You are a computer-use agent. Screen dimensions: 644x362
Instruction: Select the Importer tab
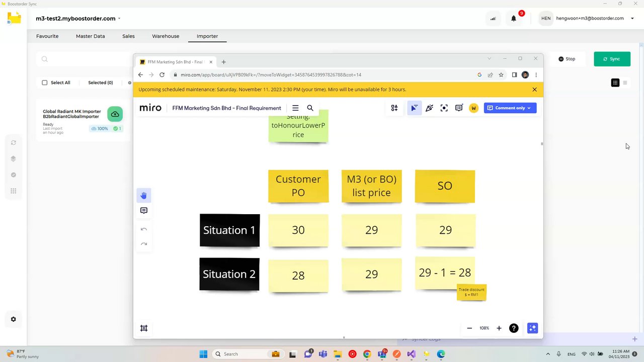click(207, 36)
